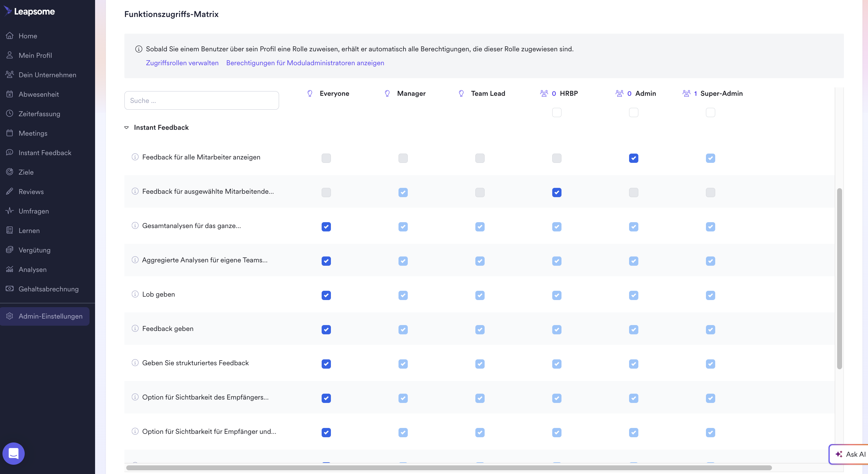Collapse the Instant Feedback section arrow

coord(126,128)
